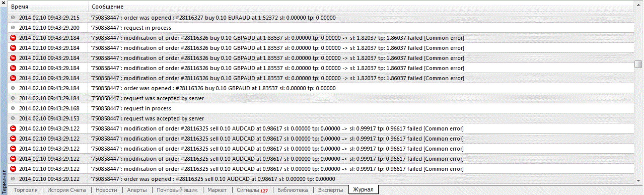The image size is (644, 195).
Task: Open the Сигналы tab
Action: (x=252, y=190)
